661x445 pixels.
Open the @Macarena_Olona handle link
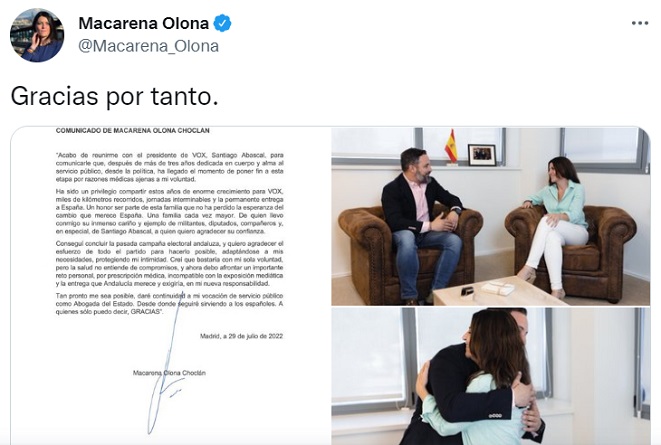(148, 46)
